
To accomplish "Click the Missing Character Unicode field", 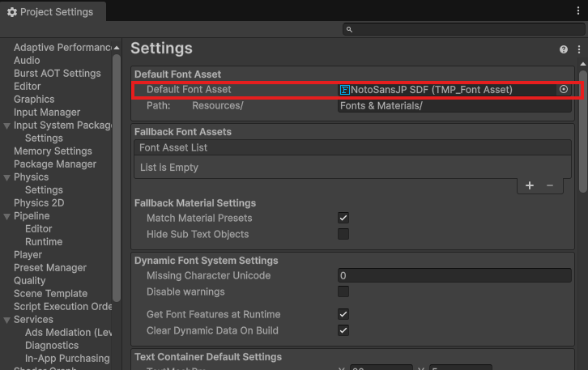I will [454, 275].
